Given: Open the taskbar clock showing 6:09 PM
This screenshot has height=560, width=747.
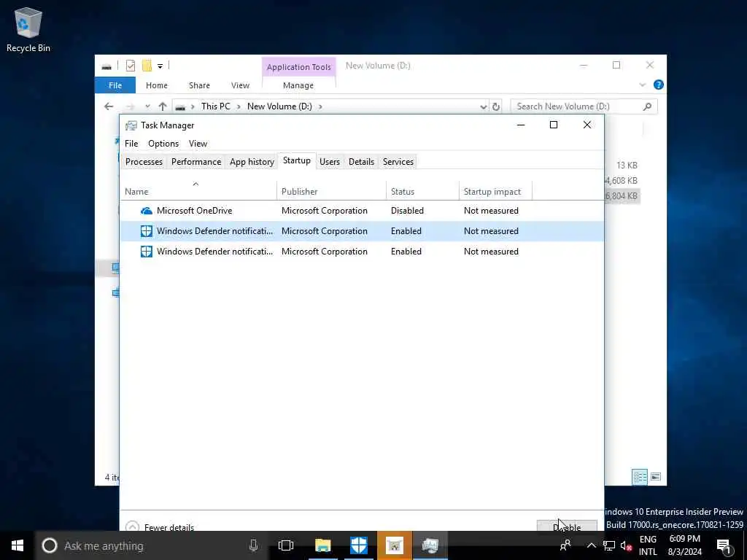Looking at the screenshot, I should [x=685, y=545].
